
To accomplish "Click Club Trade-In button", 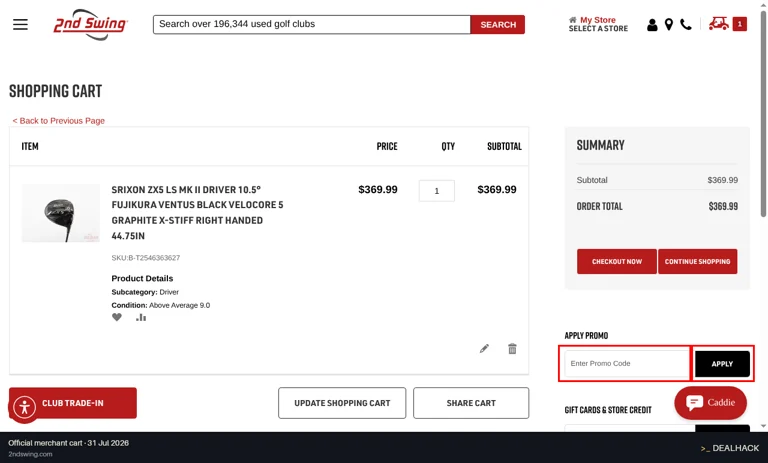I will (x=73, y=403).
